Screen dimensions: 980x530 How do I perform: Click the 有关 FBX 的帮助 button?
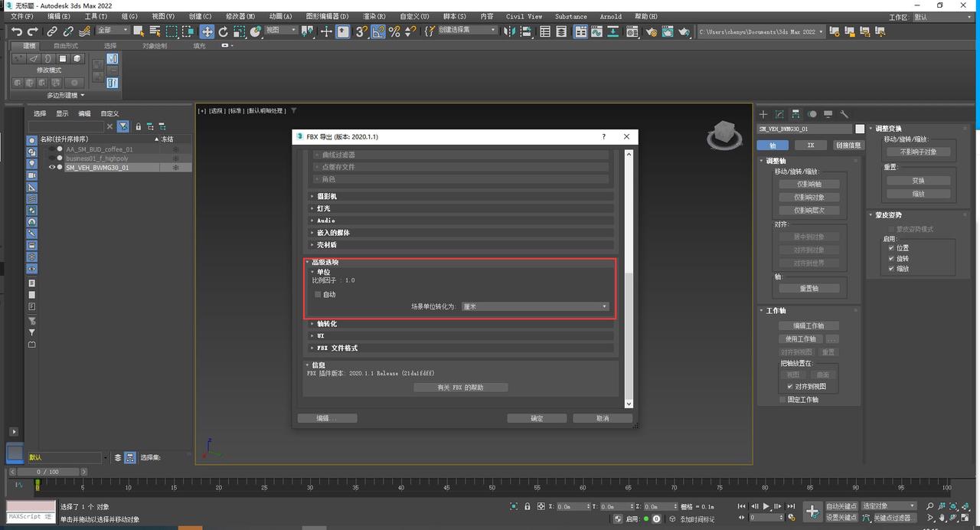click(461, 388)
